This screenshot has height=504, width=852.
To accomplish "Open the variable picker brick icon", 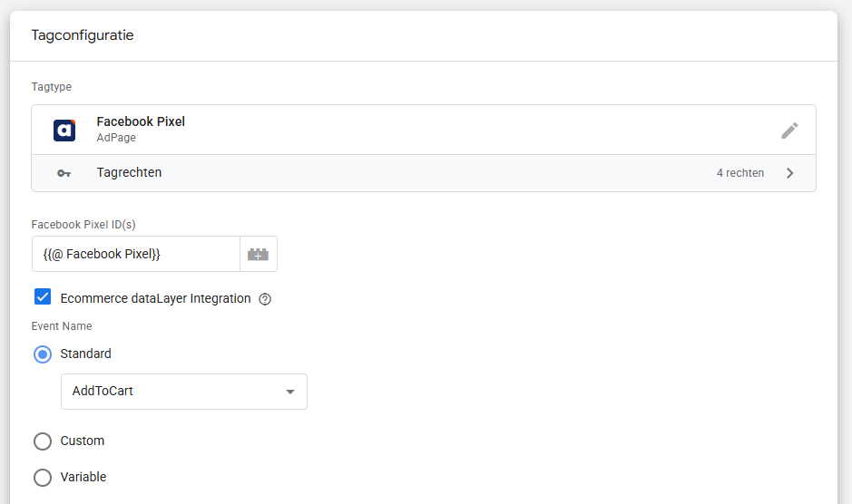I will 259,255.
